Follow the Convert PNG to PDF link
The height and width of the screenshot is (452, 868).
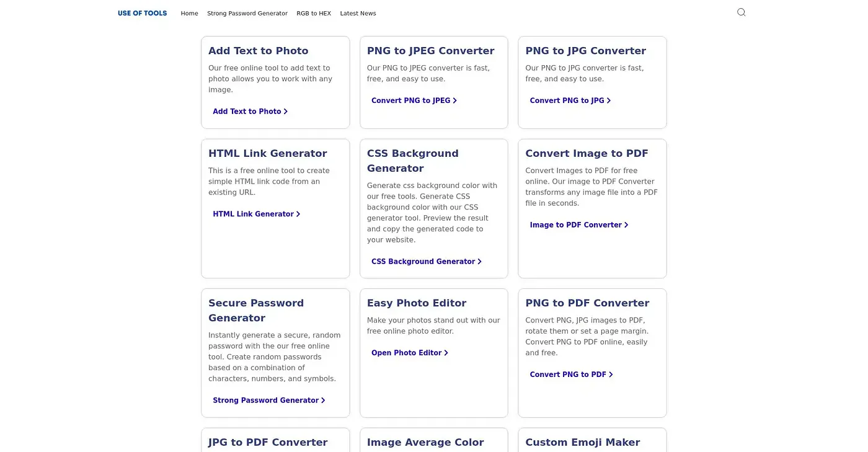point(571,374)
